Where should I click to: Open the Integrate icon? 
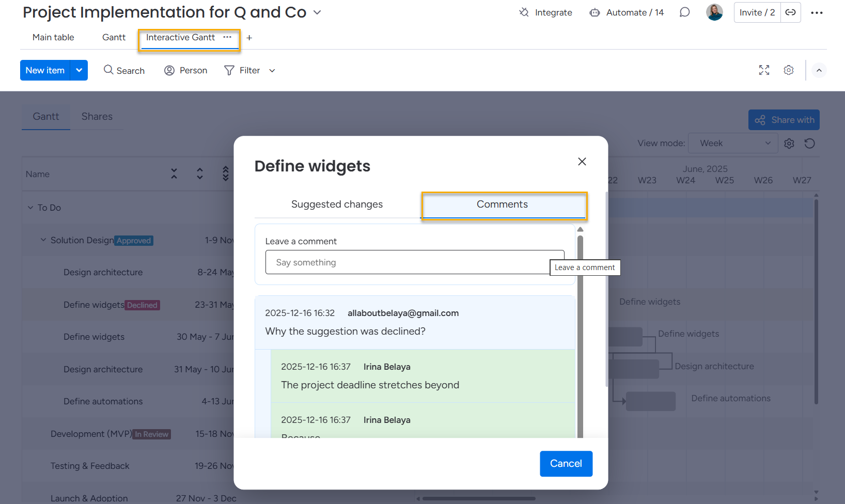click(x=524, y=12)
